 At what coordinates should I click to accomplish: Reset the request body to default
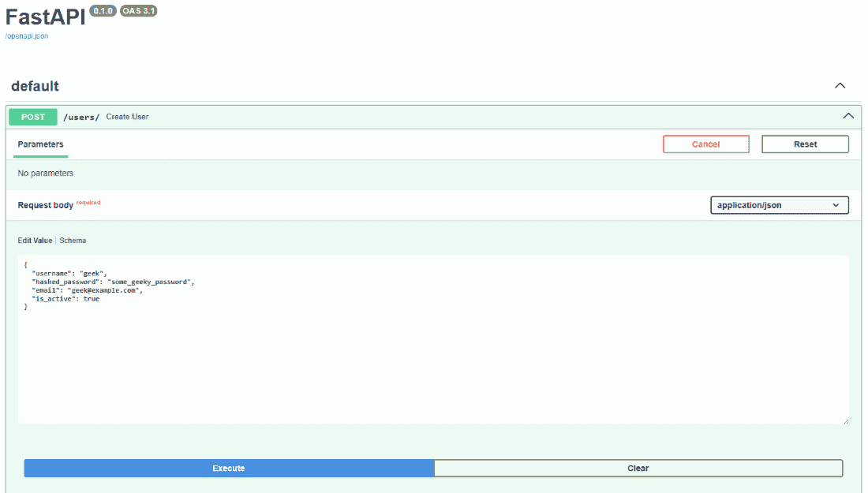[805, 144]
